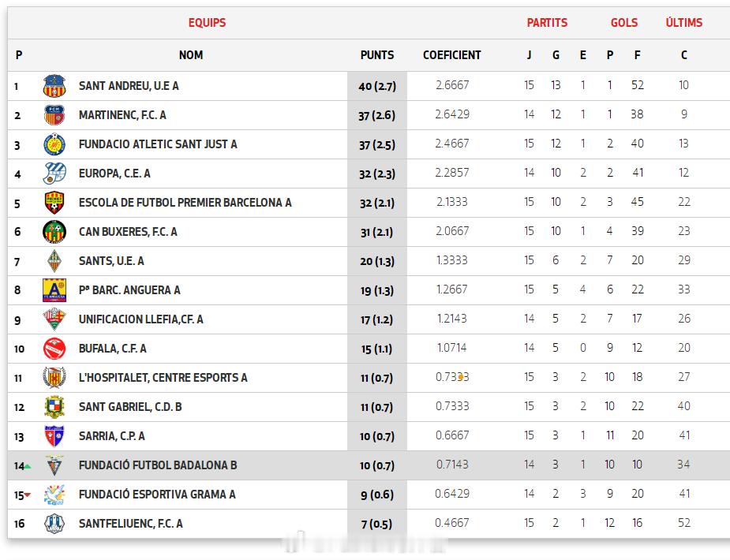This screenshot has width=730, height=560.
Task: Open ESCOLA DE FUTBOL PREMIER BARCELONA A
Action: [x=185, y=203]
